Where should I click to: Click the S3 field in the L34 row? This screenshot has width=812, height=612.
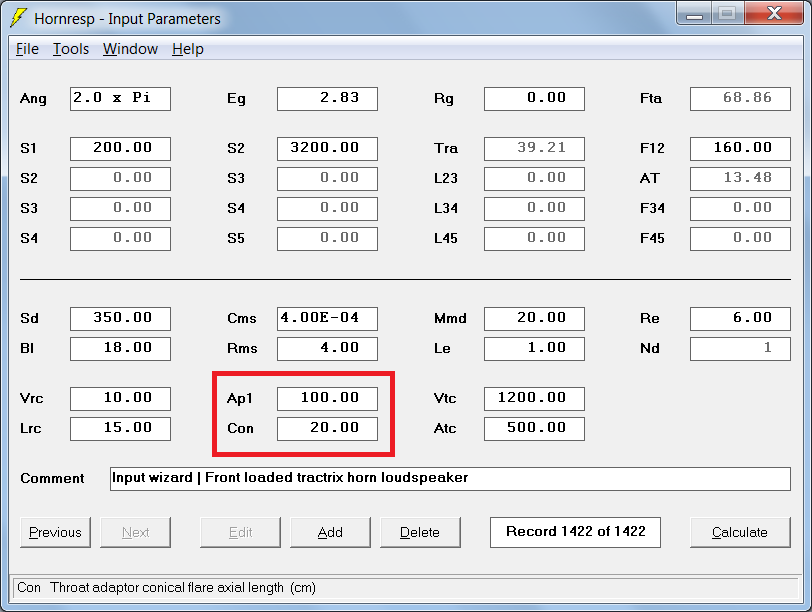[x=120, y=209]
